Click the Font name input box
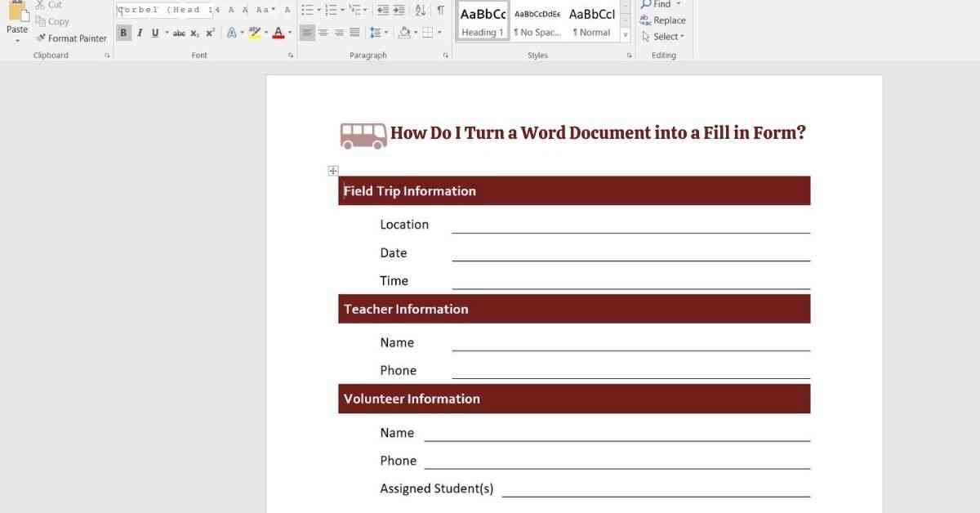Image resolution: width=980 pixels, height=513 pixels. 163,11
